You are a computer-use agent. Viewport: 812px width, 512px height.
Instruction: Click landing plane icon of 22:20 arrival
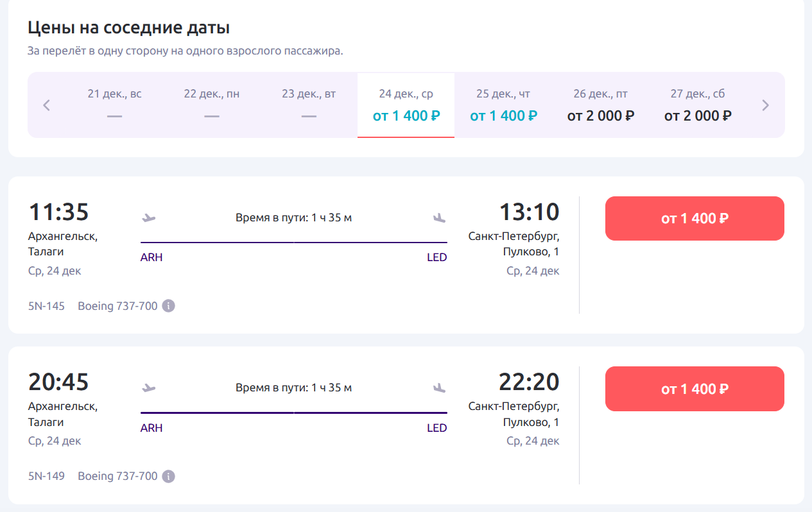(x=439, y=388)
